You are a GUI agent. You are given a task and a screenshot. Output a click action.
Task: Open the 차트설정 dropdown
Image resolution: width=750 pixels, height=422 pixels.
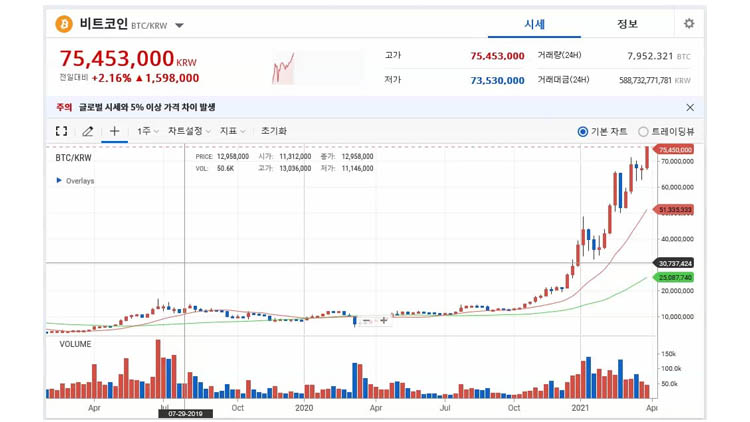tap(189, 131)
